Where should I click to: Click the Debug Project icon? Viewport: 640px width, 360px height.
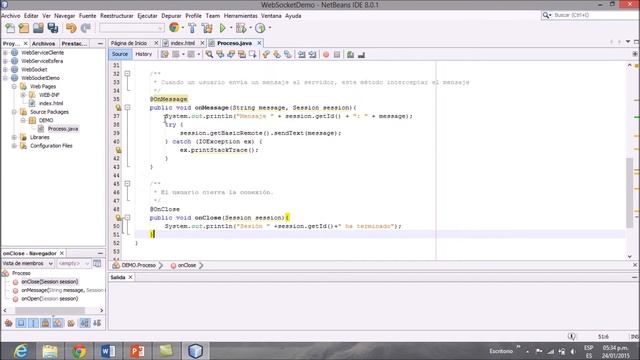[241, 28]
